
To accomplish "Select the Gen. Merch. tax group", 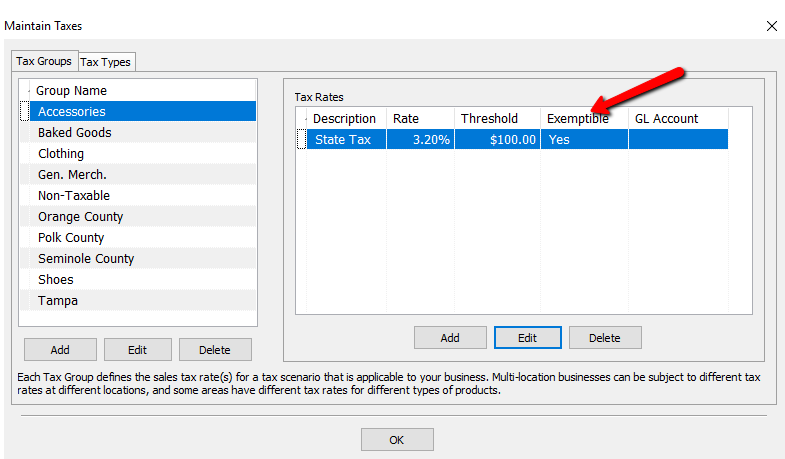I will (143, 174).
